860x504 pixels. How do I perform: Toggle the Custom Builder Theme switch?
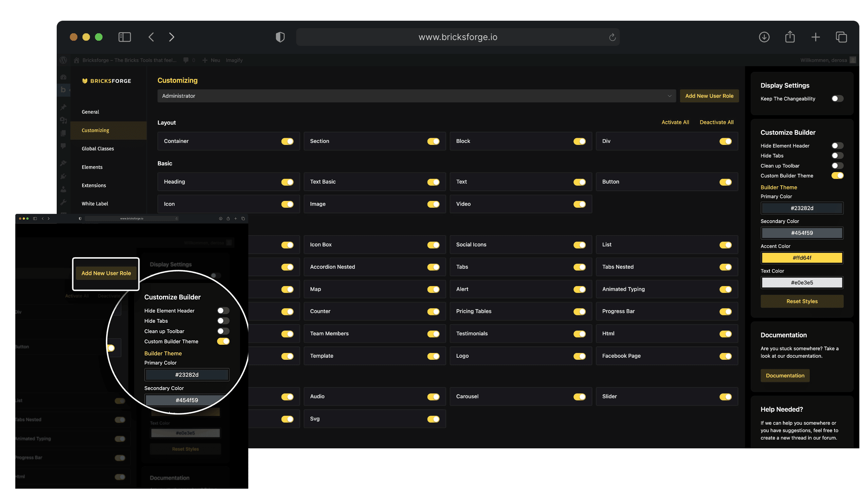[x=837, y=175]
